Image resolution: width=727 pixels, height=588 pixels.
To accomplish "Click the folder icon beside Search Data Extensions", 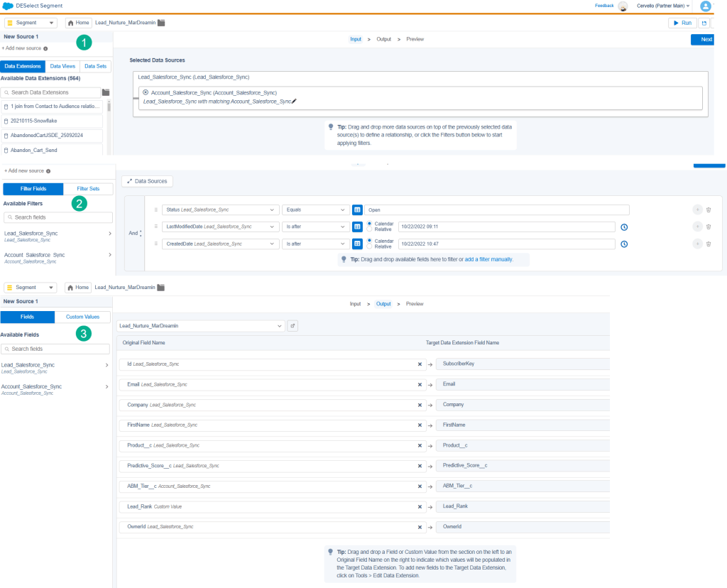I will point(106,92).
